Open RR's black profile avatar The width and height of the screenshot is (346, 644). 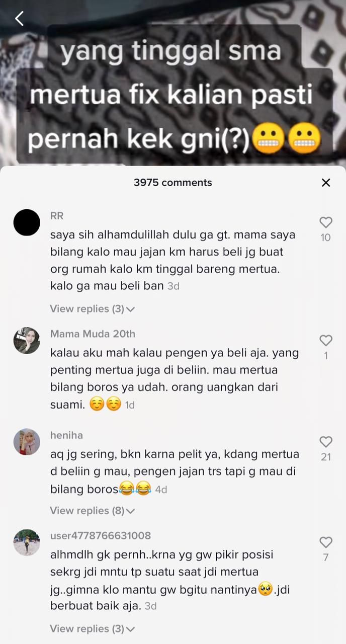(x=27, y=222)
